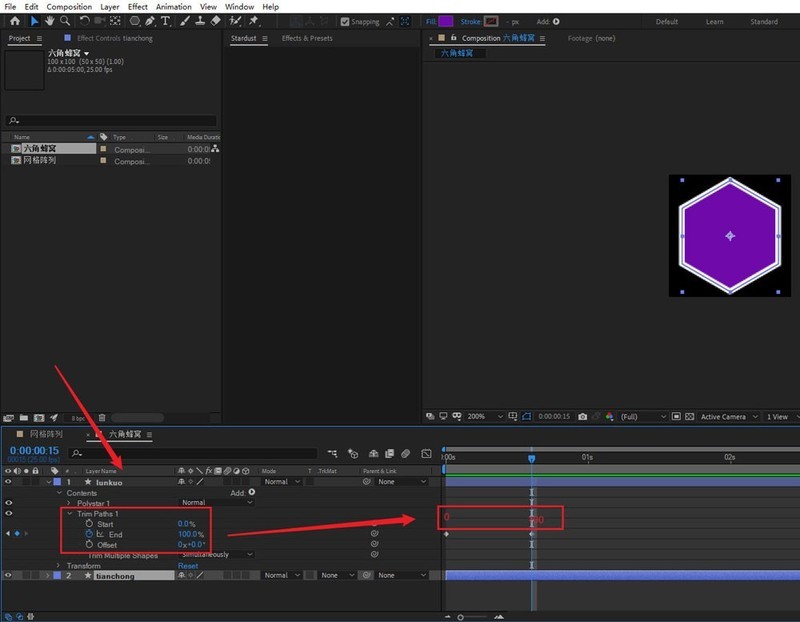Image resolution: width=800 pixels, height=622 pixels.
Task: Toggle the Snapping checkbox
Action: pos(345,22)
